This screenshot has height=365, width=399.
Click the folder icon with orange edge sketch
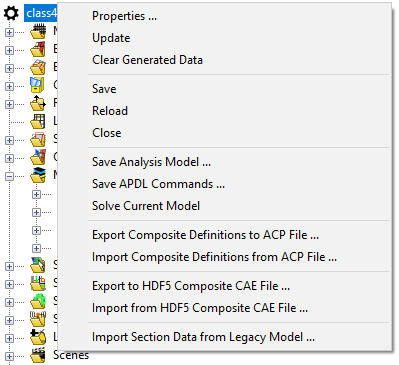click(38, 68)
